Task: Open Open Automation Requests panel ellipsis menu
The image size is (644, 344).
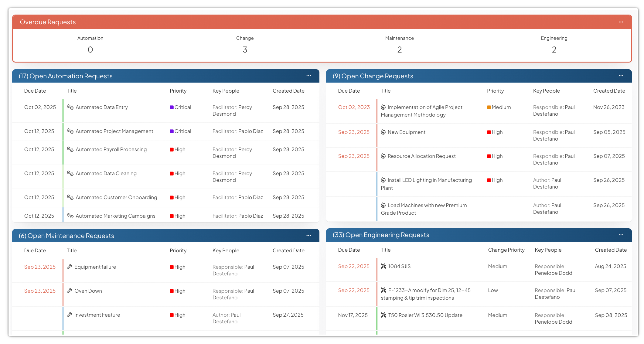Action: coord(308,76)
